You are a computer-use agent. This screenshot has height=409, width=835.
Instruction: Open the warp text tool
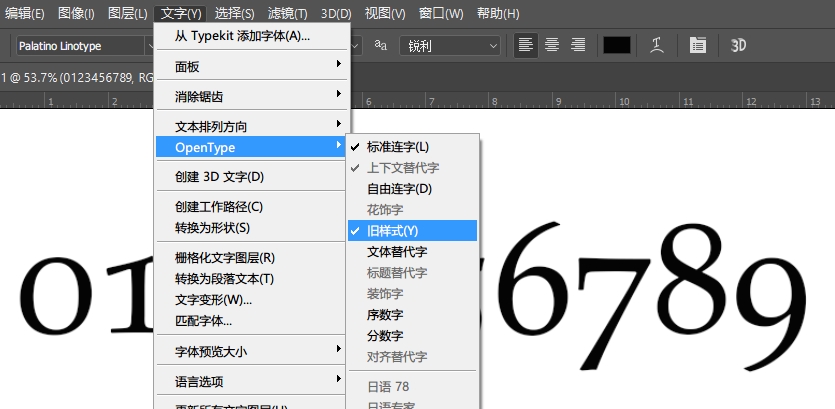click(x=657, y=45)
